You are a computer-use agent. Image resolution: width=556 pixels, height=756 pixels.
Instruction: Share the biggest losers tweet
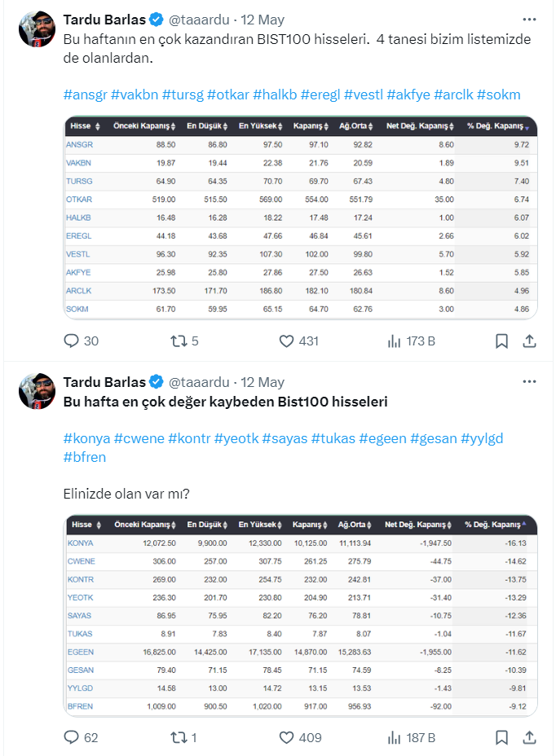[x=529, y=737]
